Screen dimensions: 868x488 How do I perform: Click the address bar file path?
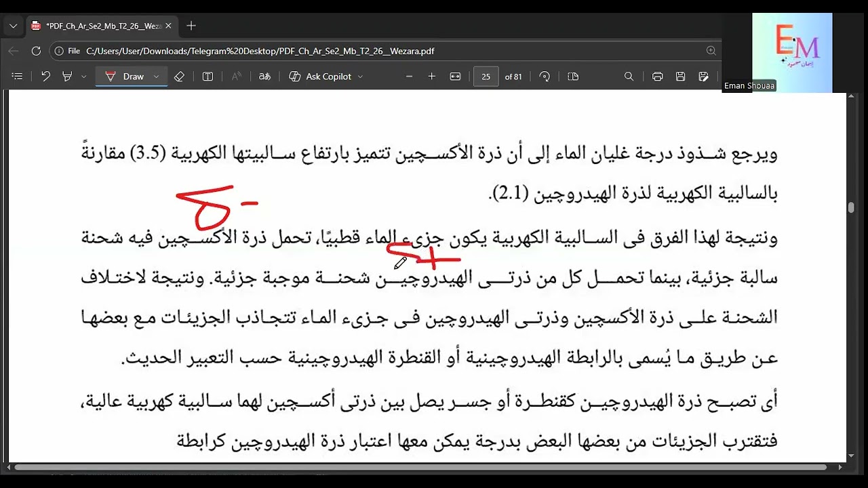coord(260,51)
